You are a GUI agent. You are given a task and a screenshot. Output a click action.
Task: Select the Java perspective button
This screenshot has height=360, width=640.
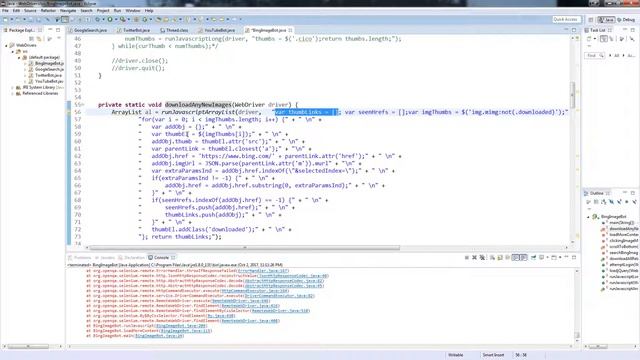click(x=606, y=20)
